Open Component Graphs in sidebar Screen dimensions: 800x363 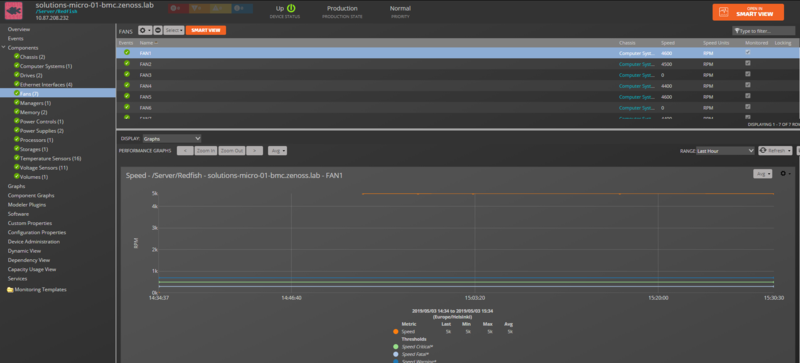[31, 196]
